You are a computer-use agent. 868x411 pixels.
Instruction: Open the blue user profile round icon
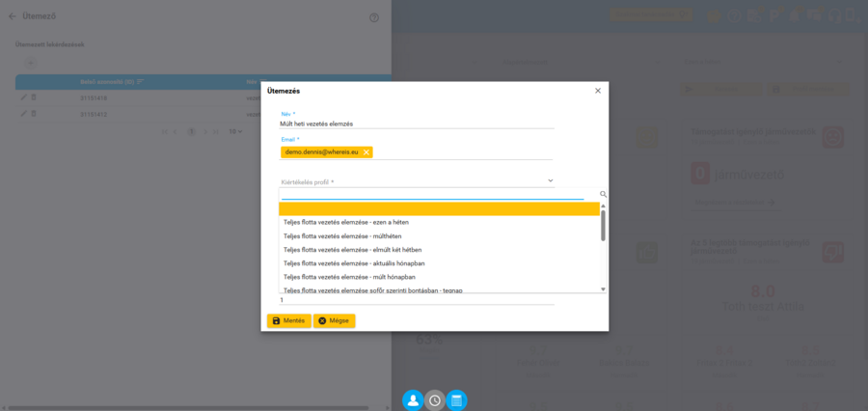click(413, 400)
